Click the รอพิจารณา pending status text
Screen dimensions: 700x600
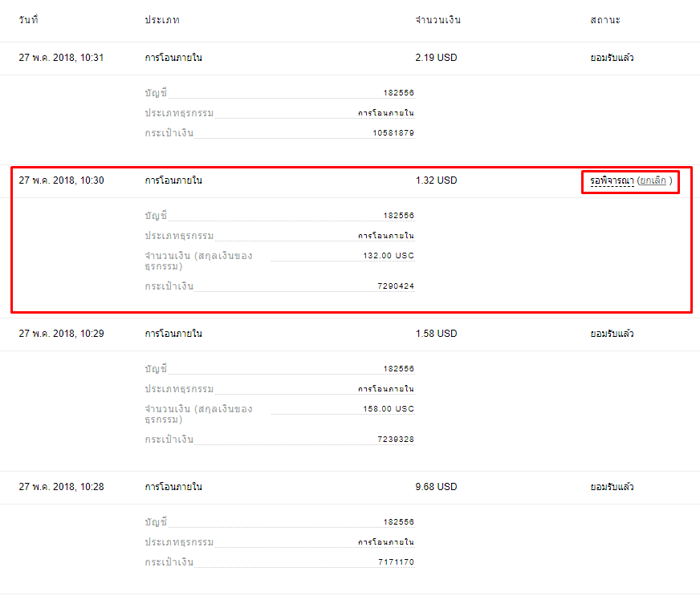pos(612,181)
